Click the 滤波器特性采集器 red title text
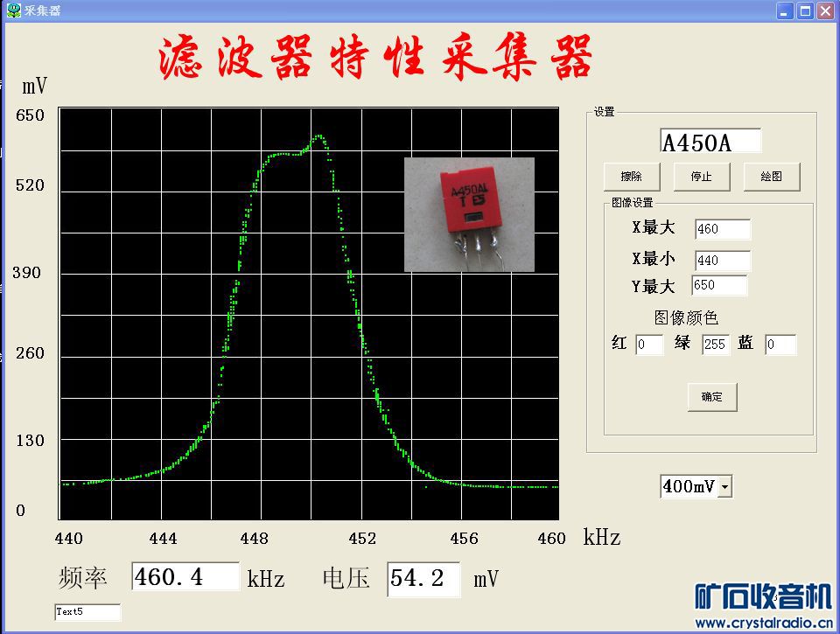This screenshot has width=840, height=634. coord(375,58)
